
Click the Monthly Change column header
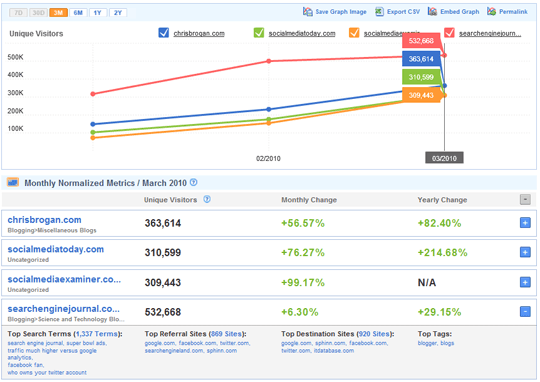click(x=309, y=200)
